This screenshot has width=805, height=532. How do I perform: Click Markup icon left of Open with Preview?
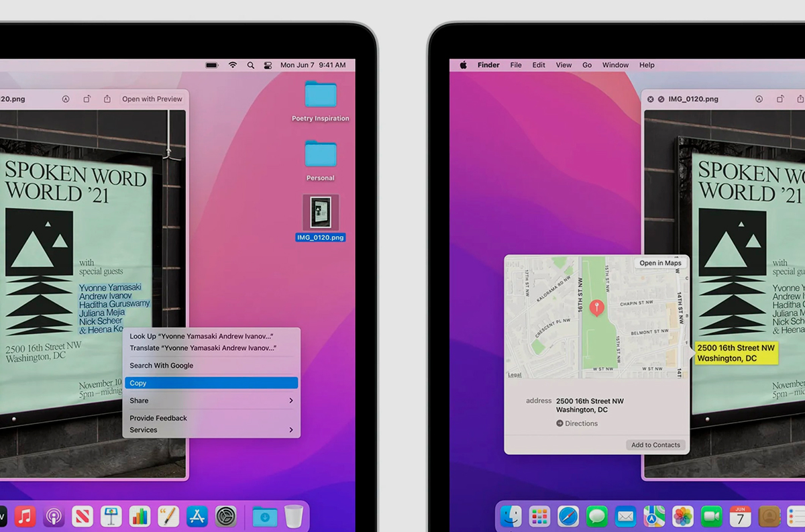[66, 99]
